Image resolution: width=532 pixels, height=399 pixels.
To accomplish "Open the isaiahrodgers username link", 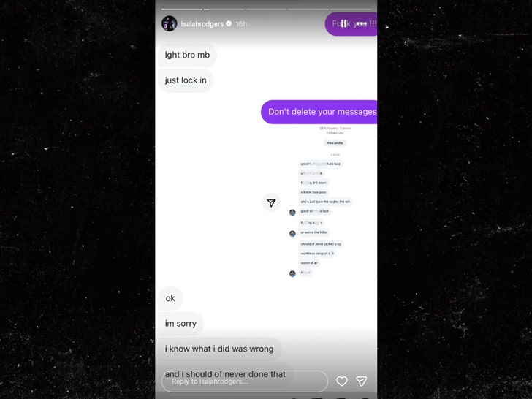I will 202,23.
